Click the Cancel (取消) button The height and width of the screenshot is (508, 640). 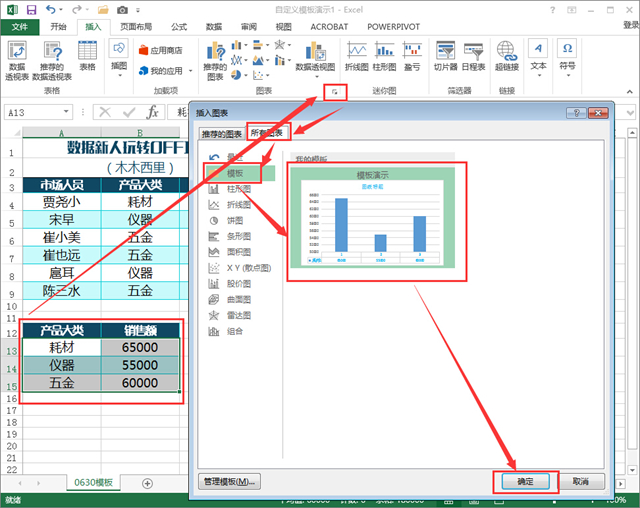pyautogui.click(x=580, y=482)
